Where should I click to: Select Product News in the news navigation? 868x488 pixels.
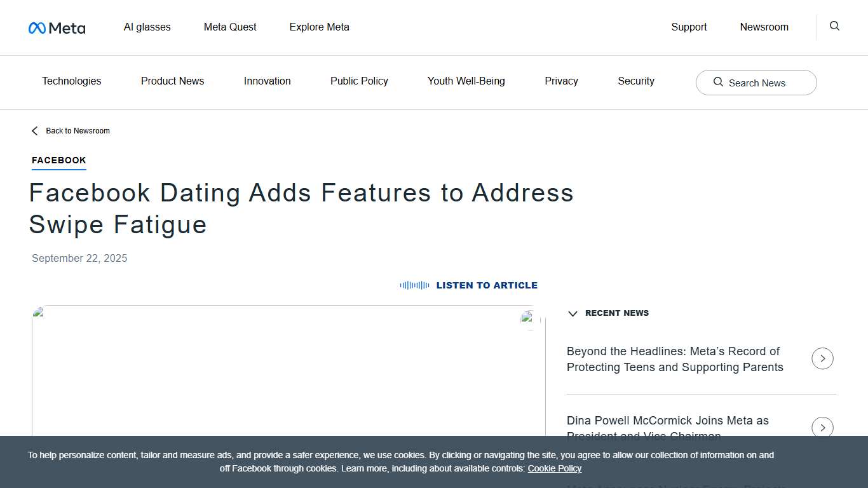point(172,81)
